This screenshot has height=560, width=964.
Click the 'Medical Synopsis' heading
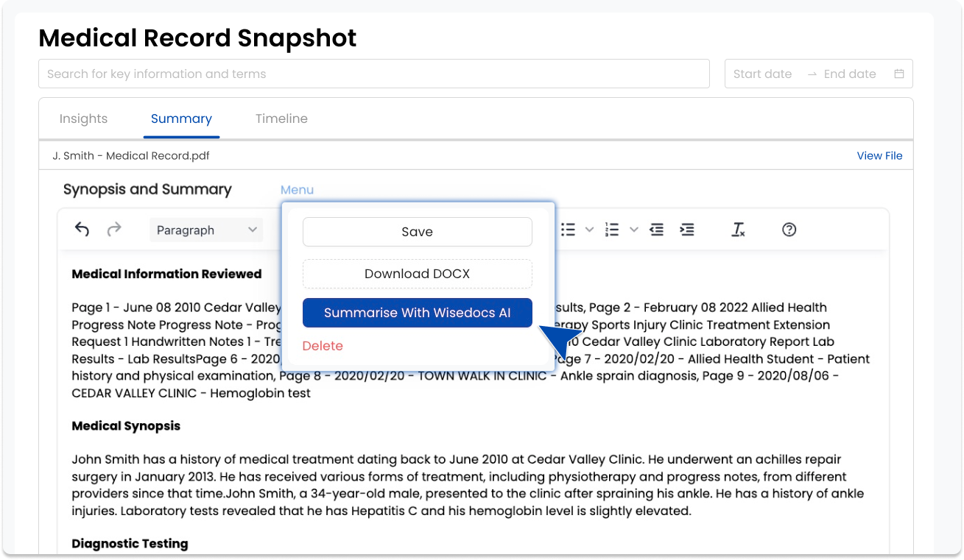point(126,426)
